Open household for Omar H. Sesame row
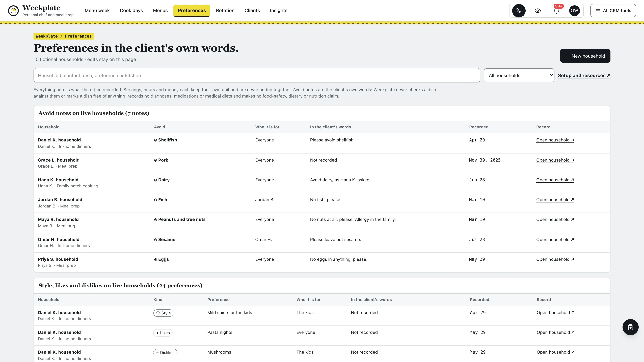644x362 pixels. pyautogui.click(x=555, y=239)
